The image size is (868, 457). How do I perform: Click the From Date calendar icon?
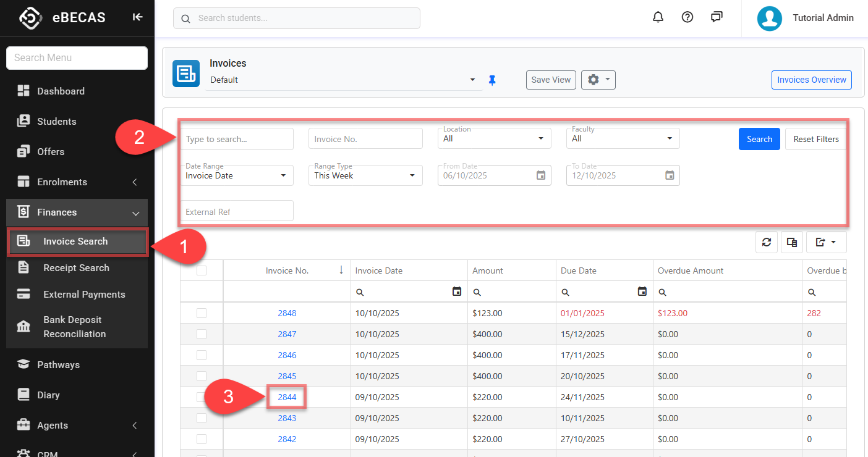[x=541, y=175]
